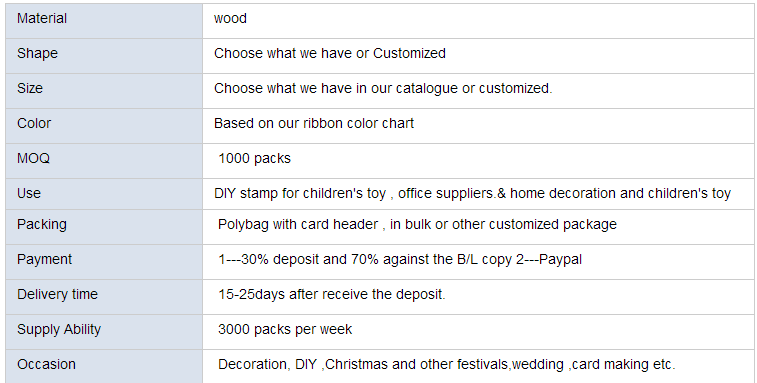The height and width of the screenshot is (383, 757).
Task: Select 'Based on our ribbon color chart'
Action: pos(314,123)
